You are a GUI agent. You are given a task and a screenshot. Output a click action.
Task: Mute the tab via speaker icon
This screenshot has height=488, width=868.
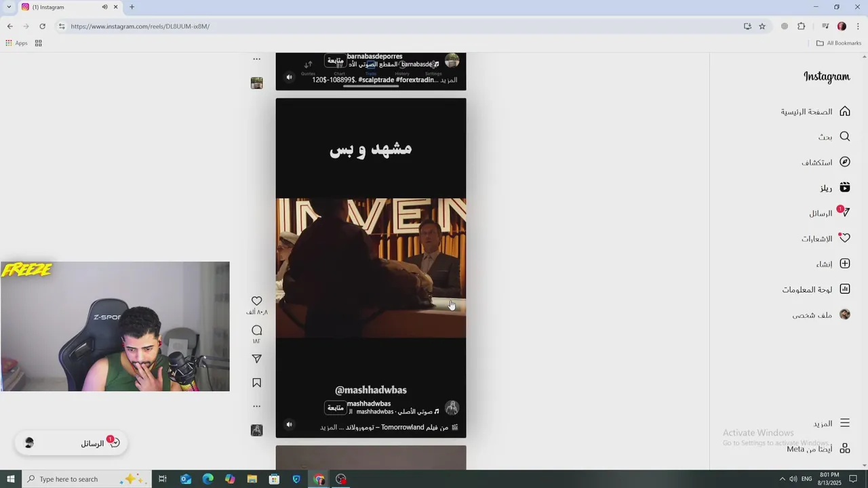tap(104, 7)
